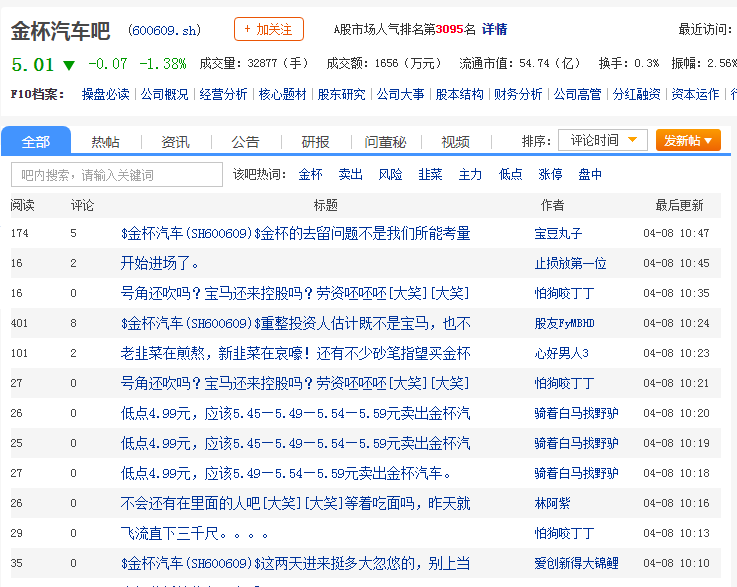Screen dimensions: 737x587
Task: View author 宝豆丸子 profile
Action: click(x=558, y=233)
